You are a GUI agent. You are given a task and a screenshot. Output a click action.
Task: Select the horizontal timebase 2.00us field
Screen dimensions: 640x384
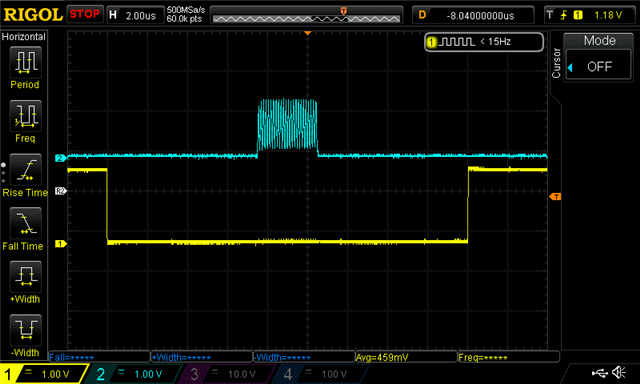coord(135,15)
